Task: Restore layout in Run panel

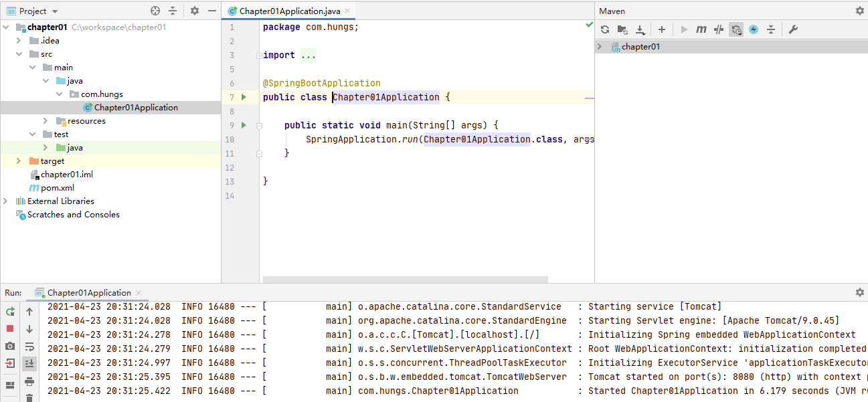Action: (10, 385)
